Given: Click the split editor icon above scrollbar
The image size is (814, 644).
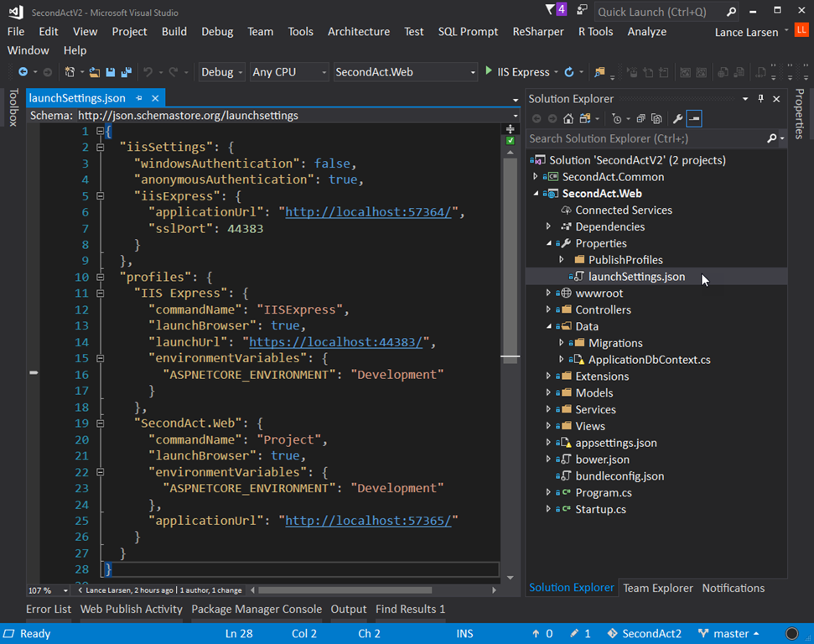Looking at the screenshot, I should (x=511, y=129).
